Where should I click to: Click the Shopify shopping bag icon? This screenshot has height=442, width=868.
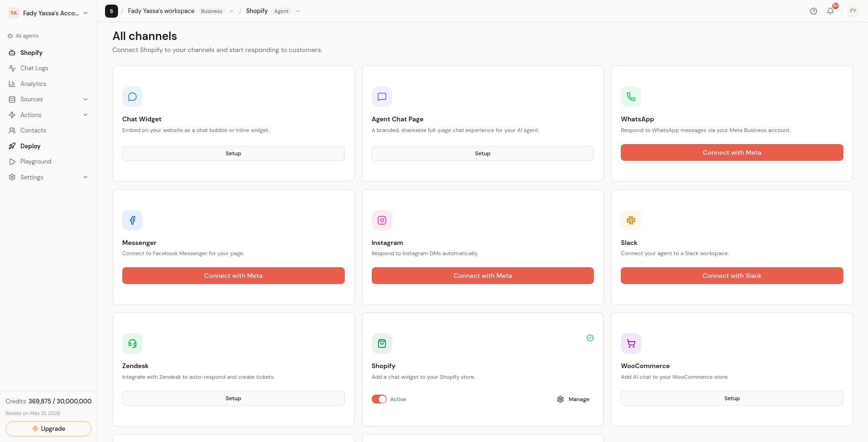point(382,343)
